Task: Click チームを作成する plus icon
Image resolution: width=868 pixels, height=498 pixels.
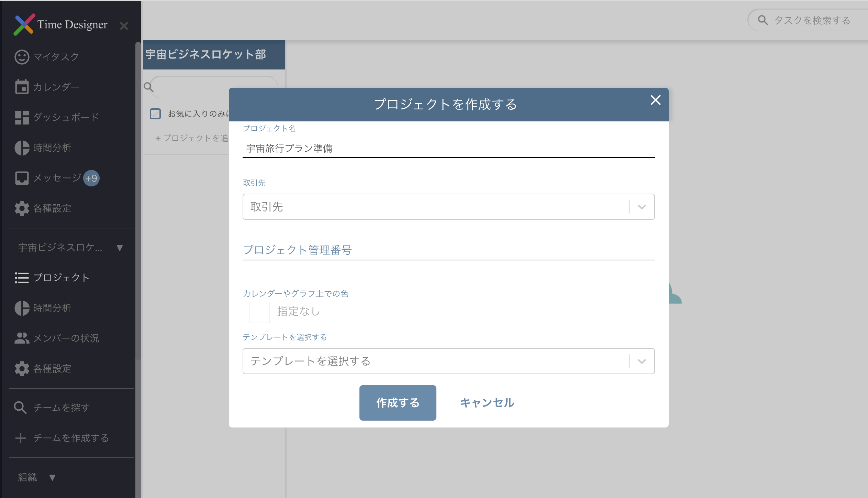Action: coord(21,438)
